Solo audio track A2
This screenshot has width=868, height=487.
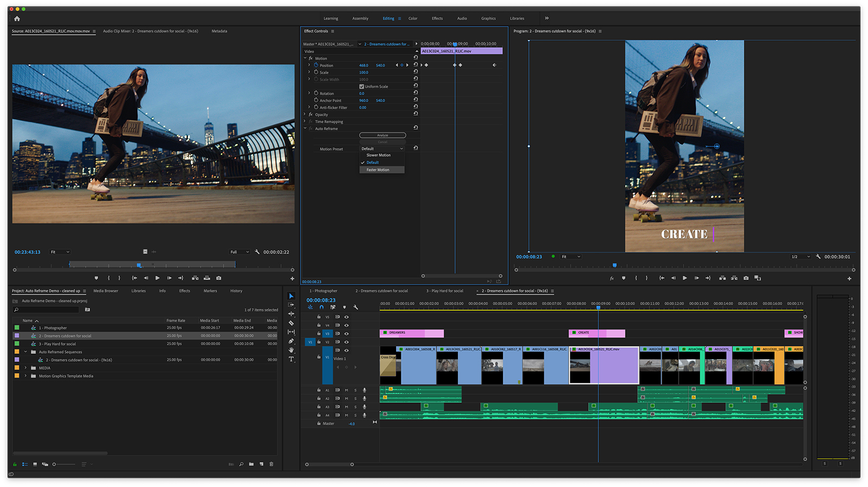(356, 399)
